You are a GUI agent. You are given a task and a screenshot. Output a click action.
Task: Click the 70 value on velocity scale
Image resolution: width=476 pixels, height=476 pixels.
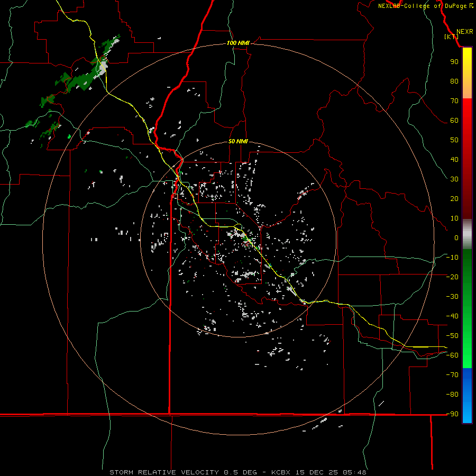[454, 101]
